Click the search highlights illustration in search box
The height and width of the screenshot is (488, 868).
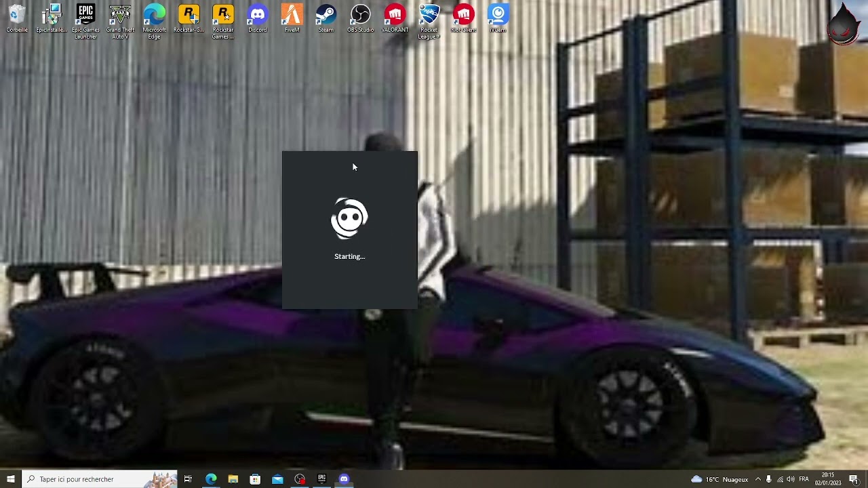tap(161, 479)
